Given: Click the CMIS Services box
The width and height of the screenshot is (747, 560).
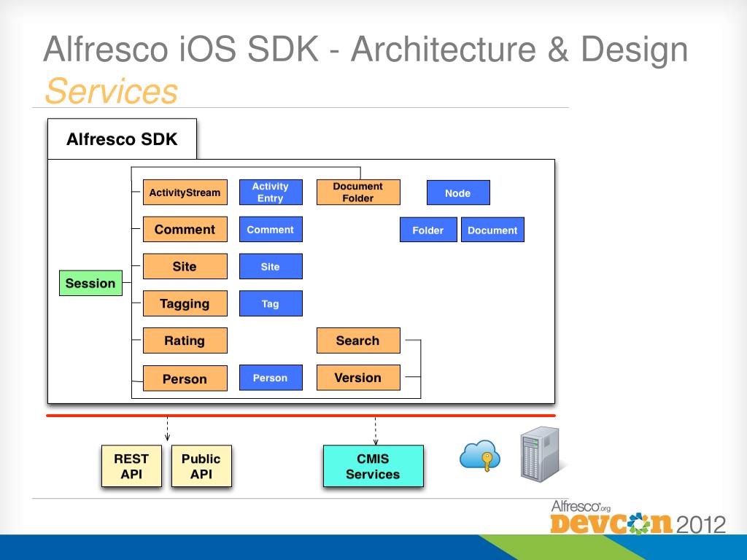Looking at the screenshot, I should click(x=373, y=466).
